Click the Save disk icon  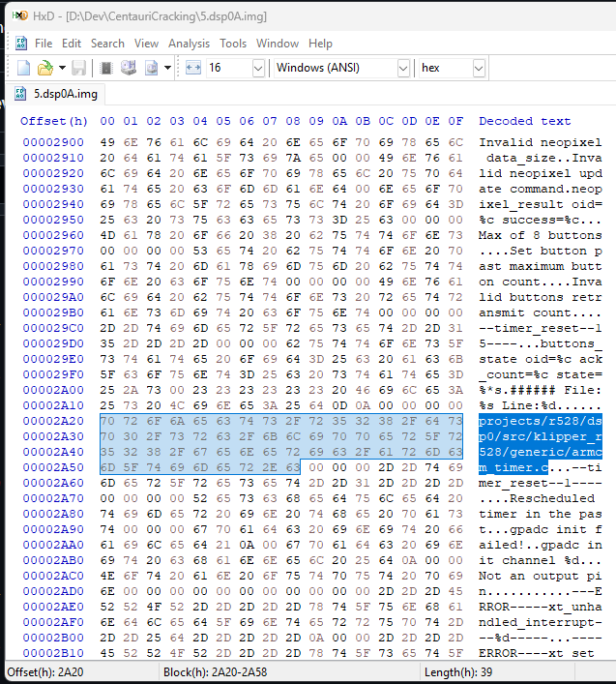(78, 68)
